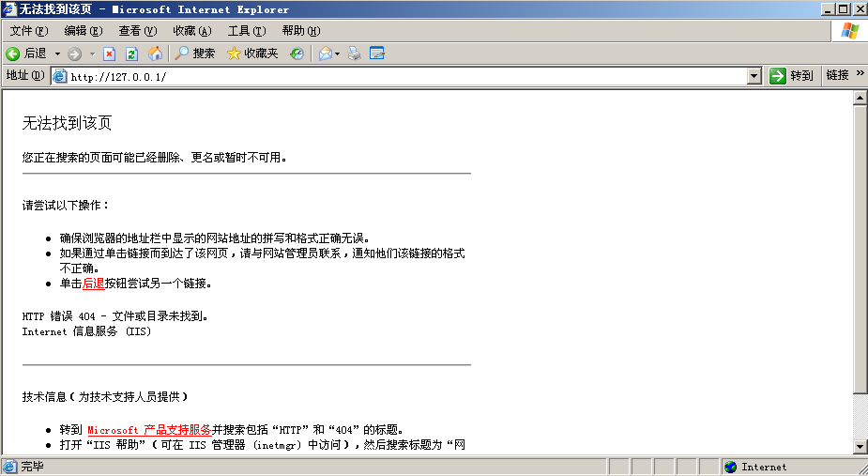Click the Internet zone globe icon in status bar
The height and width of the screenshot is (476, 868).
731,468
